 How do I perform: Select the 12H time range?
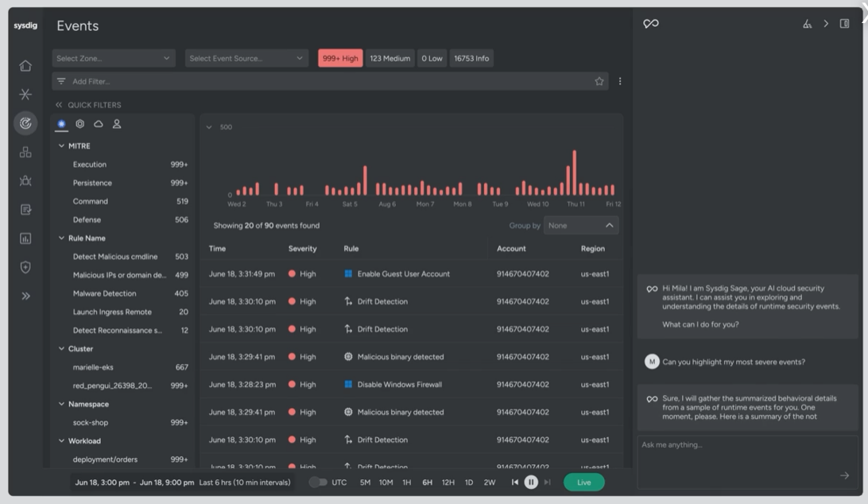[x=448, y=483]
